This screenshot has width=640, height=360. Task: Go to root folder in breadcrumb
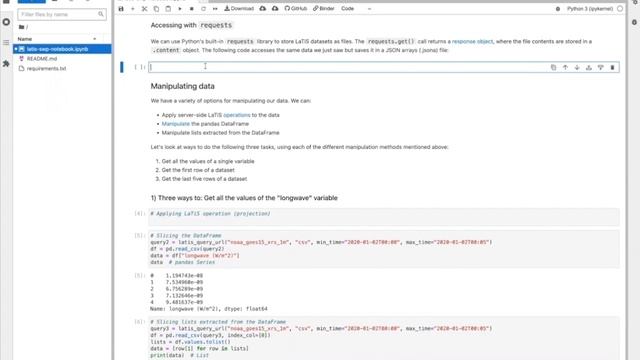(x=23, y=27)
